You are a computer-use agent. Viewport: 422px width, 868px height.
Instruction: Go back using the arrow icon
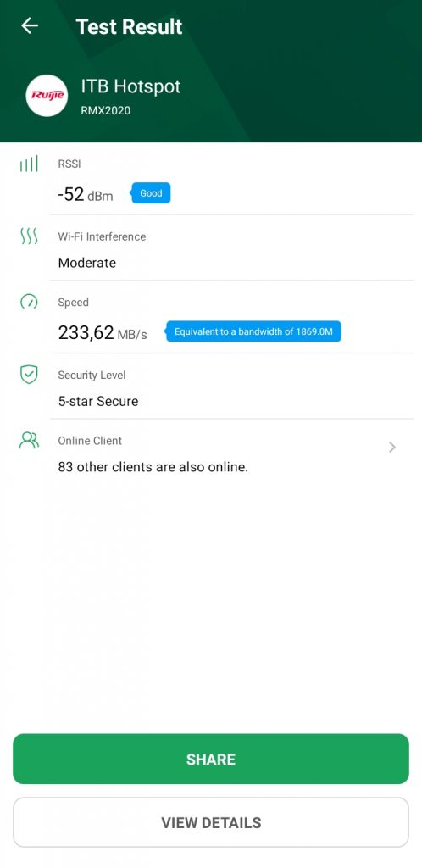coord(30,25)
